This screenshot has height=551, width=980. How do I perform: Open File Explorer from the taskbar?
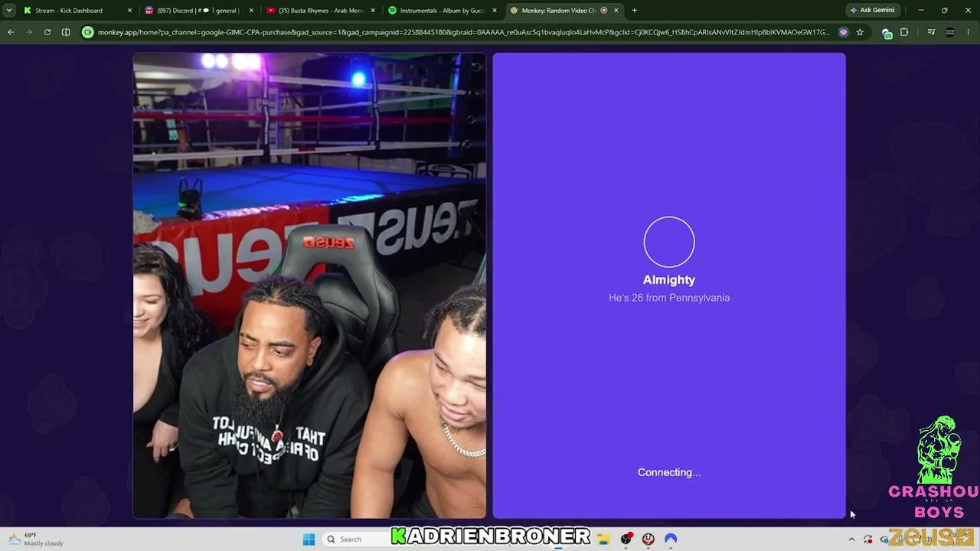coord(603,540)
